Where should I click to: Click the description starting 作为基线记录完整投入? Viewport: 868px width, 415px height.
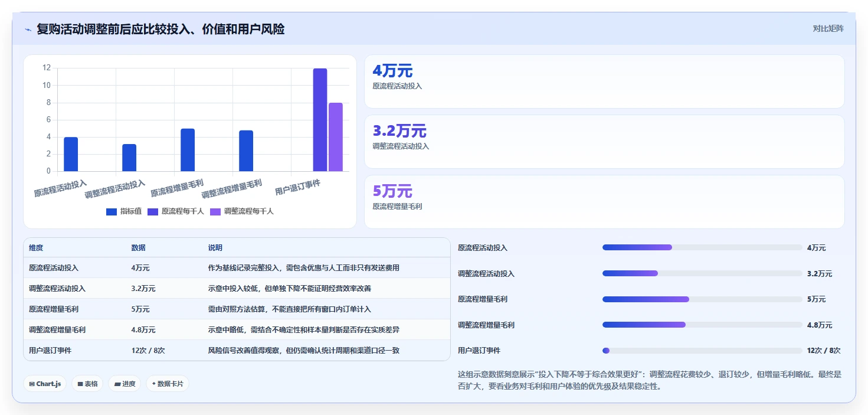click(x=304, y=268)
